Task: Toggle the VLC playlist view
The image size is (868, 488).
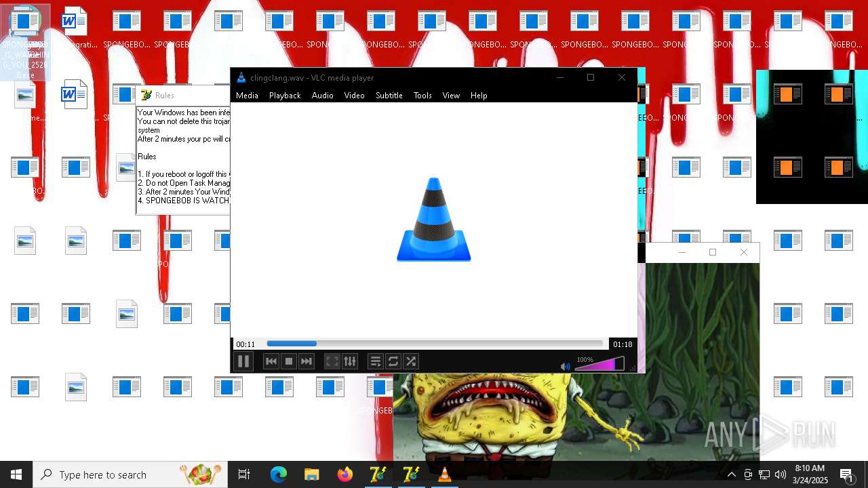Action: (376, 361)
